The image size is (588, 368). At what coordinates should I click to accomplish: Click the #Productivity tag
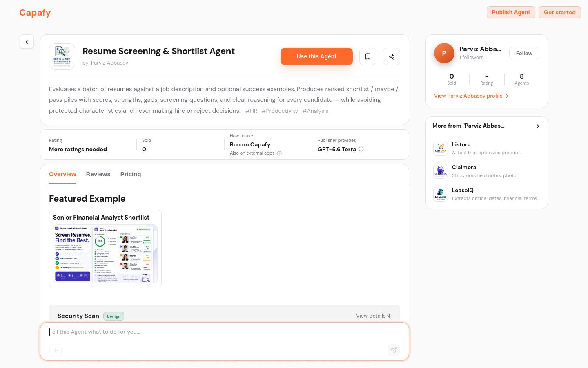coord(280,111)
